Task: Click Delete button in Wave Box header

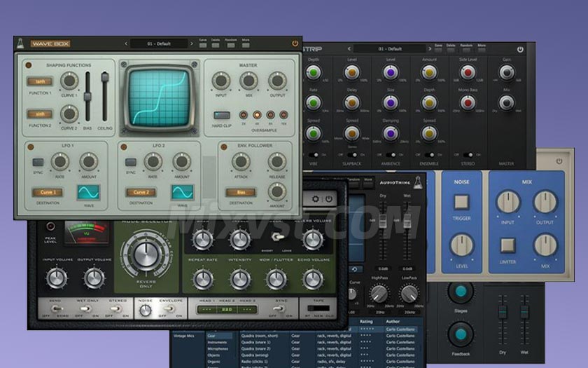Action: (216, 46)
